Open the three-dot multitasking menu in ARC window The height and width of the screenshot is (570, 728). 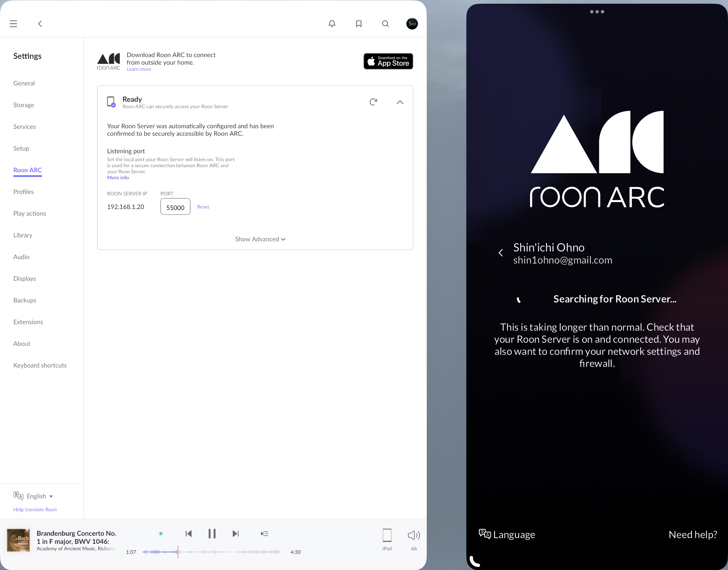tap(597, 12)
